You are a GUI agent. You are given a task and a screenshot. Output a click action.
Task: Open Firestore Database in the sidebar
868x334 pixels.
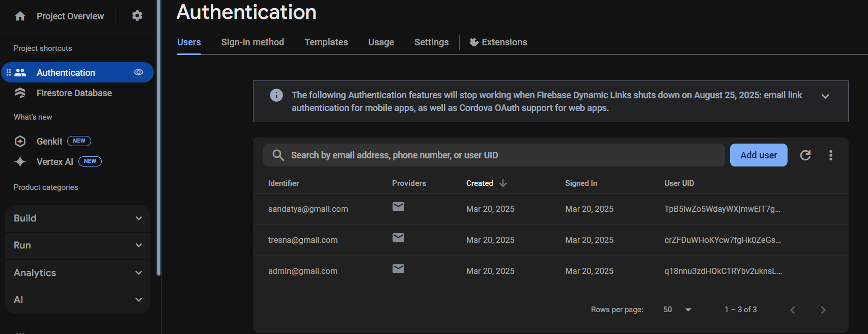74,93
